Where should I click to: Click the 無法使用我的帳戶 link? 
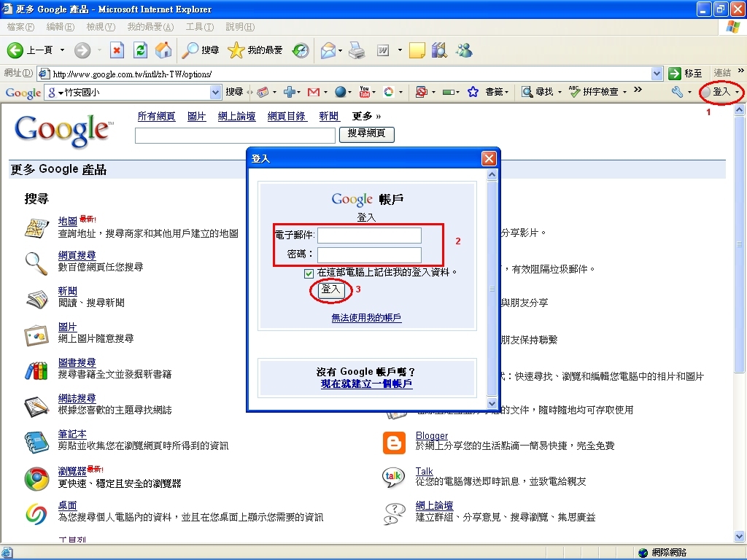366,318
